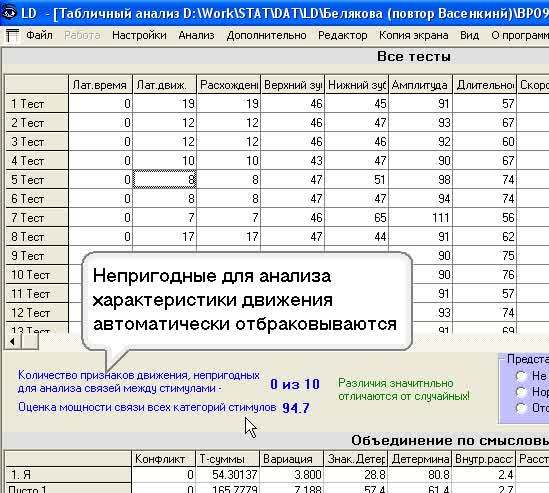
Task: Select the 6 Тест row header
Action: pyautogui.click(x=37, y=199)
